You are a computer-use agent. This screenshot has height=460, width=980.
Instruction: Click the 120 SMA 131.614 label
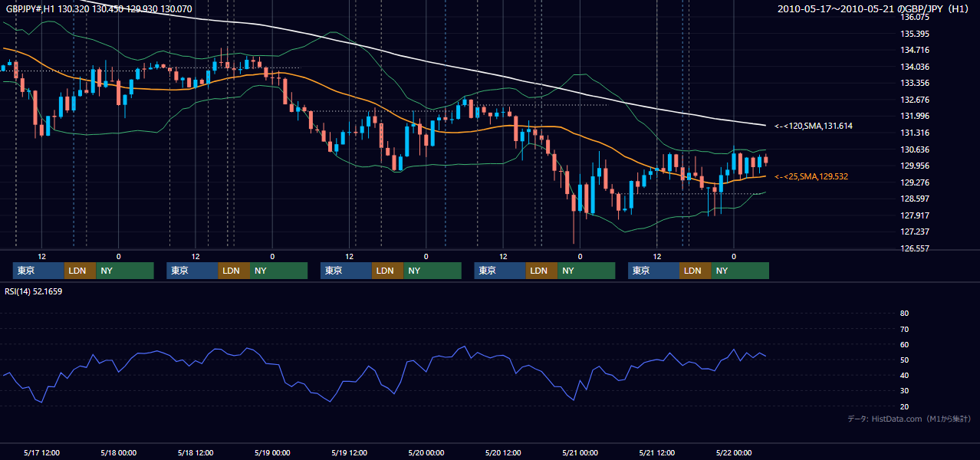click(x=814, y=126)
